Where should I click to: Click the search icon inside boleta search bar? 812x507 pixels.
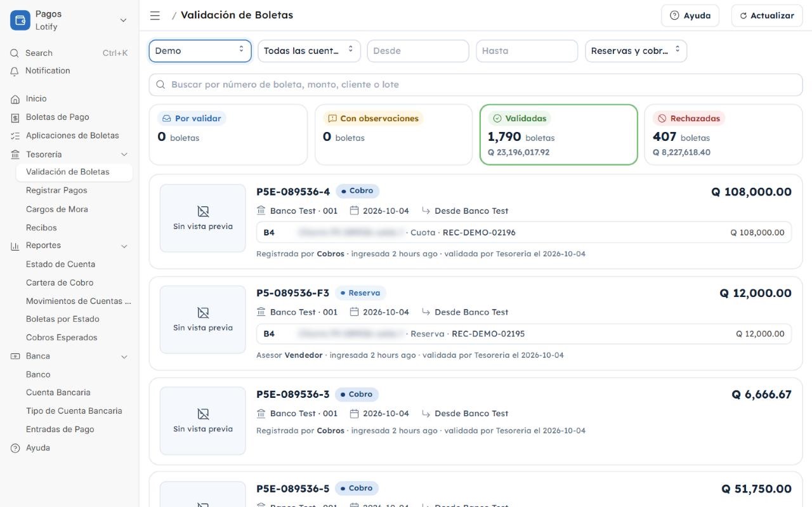coord(160,84)
